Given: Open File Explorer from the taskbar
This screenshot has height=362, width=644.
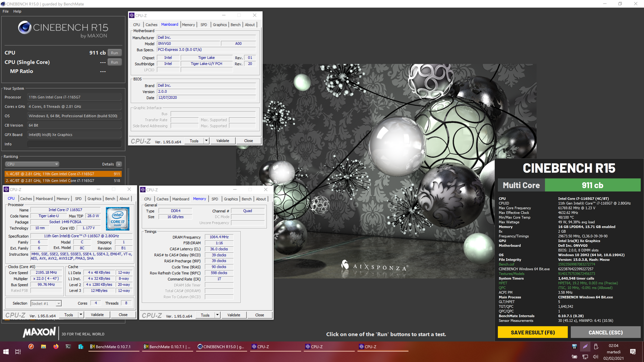Looking at the screenshot, I should click(43, 347).
